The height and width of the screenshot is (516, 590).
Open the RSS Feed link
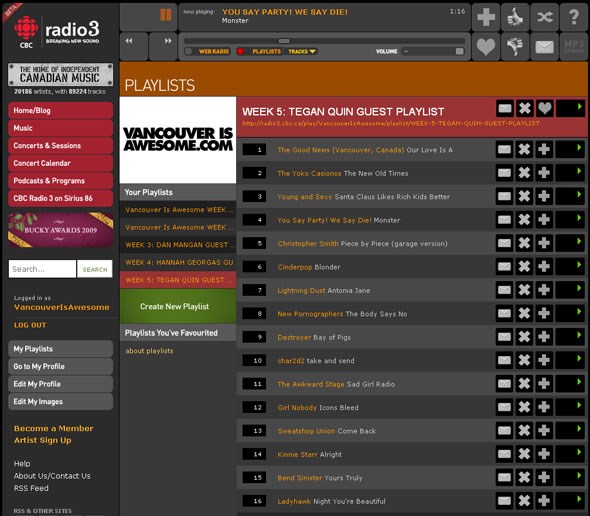(x=31, y=488)
